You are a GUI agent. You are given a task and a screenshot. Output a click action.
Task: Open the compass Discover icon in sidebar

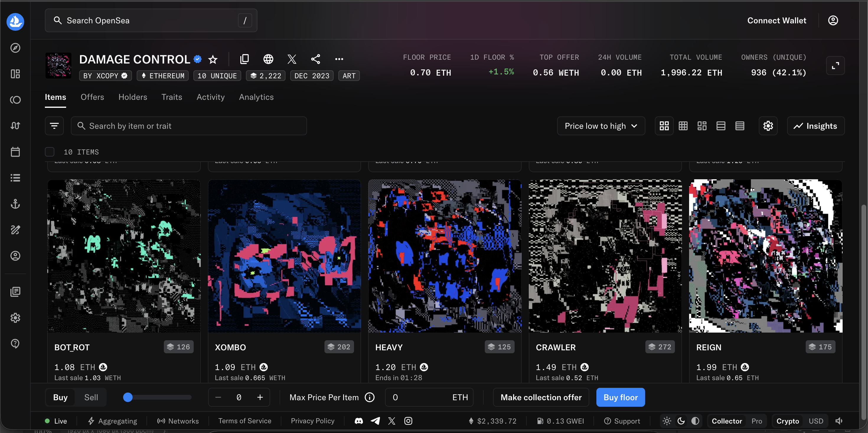15,48
